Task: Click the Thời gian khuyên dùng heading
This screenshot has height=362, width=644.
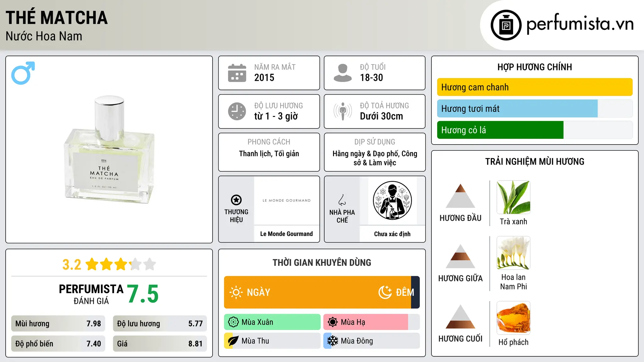Action: [x=322, y=262]
